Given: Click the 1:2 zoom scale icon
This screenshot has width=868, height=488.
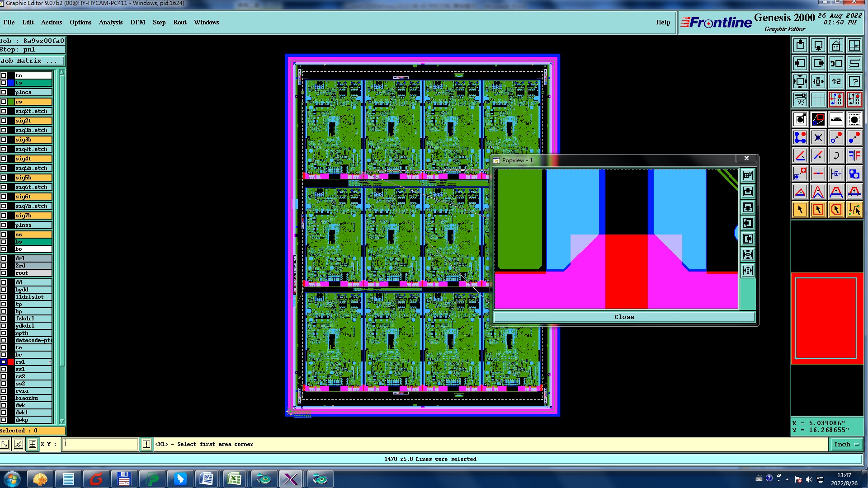Looking at the screenshot, I should click(x=836, y=81).
